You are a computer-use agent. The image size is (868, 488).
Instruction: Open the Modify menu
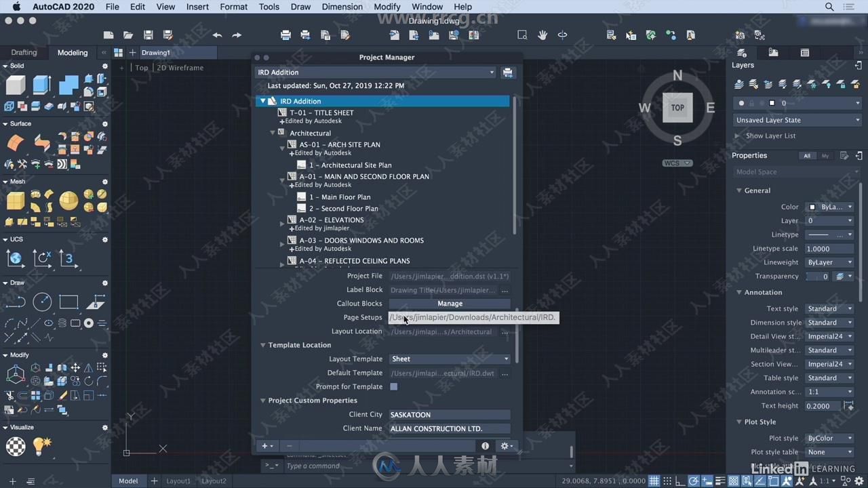(x=387, y=7)
